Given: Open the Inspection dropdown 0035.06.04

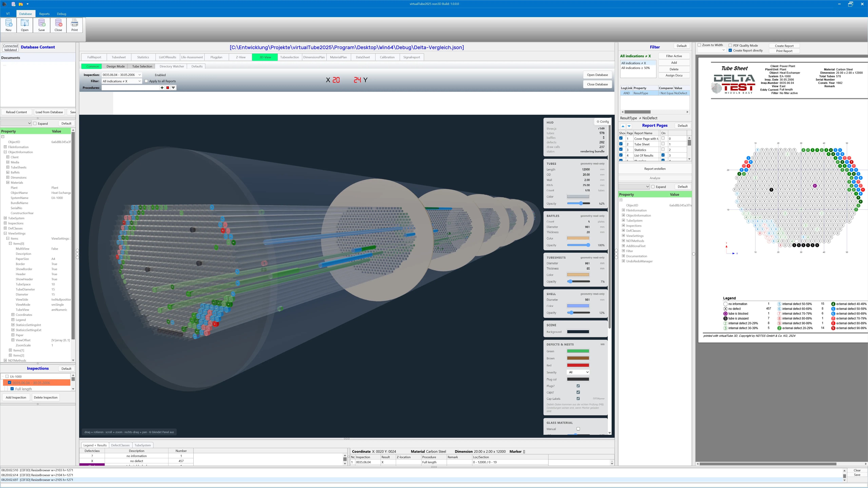Looking at the screenshot, I should pos(122,75).
